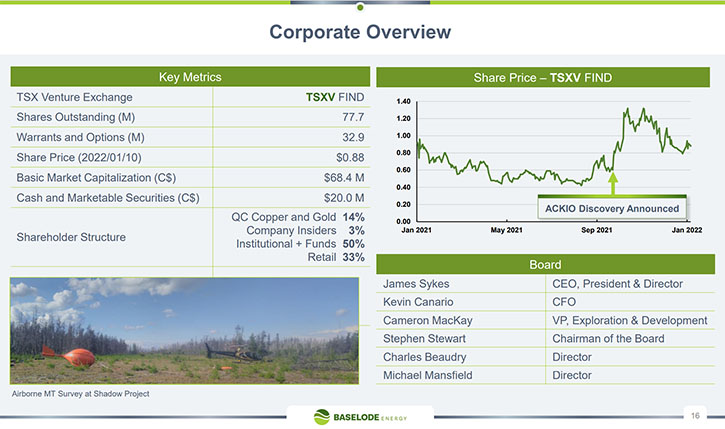This screenshot has height=429, width=725.
Task: Click the May 2021 axis label
Action: click(x=507, y=230)
